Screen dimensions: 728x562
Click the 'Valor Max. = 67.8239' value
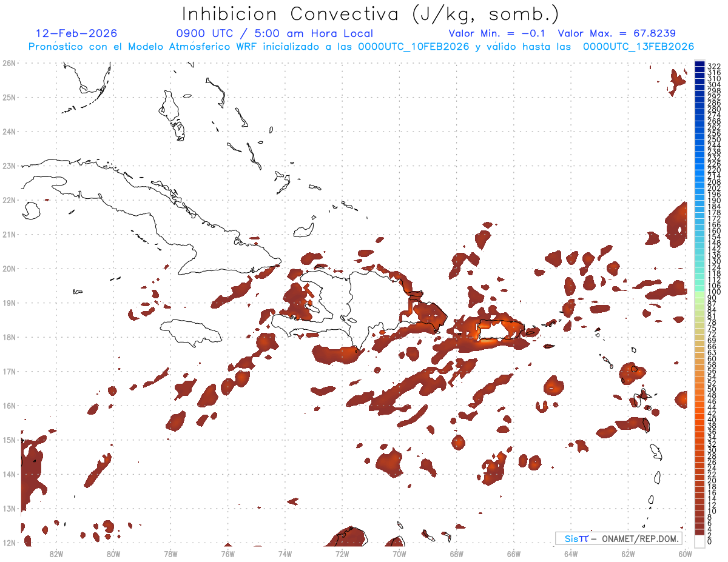616,33
